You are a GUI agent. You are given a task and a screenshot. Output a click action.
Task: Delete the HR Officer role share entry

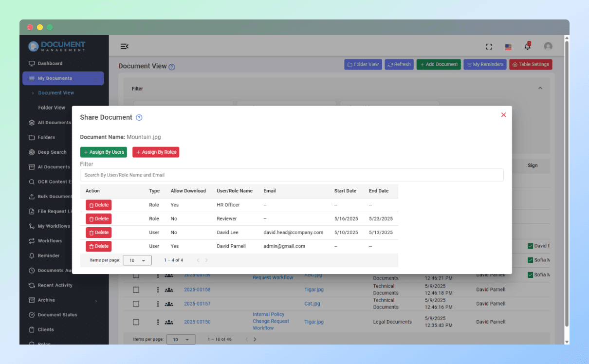[x=98, y=205]
